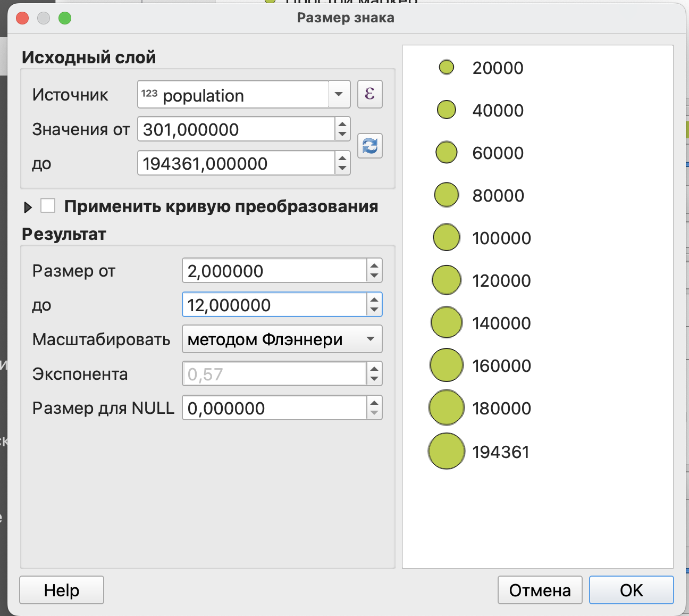Image resolution: width=689 pixels, height=616 pixels.
Task: Click the 20000 legend circle symbol
Action: (x=447, y=67)
